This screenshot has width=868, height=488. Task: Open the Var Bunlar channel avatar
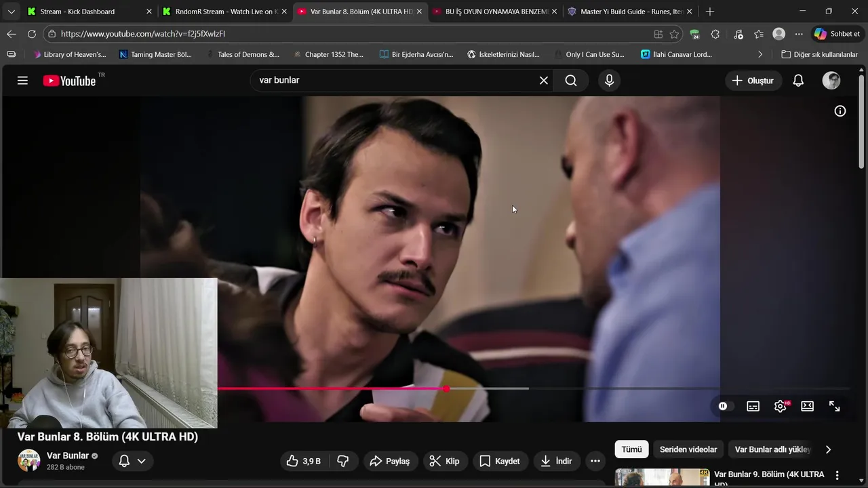pos(28,461)
